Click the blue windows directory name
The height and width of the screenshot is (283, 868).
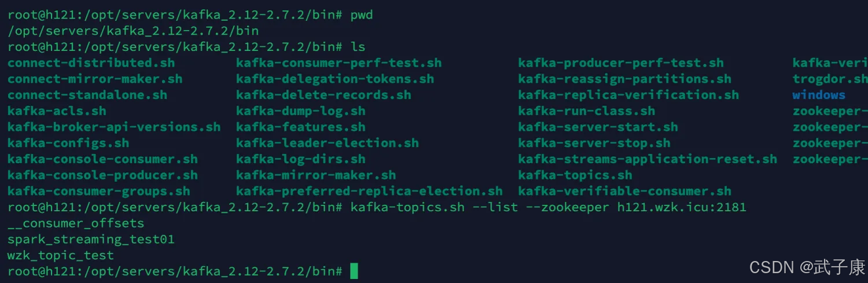point(819,95)
